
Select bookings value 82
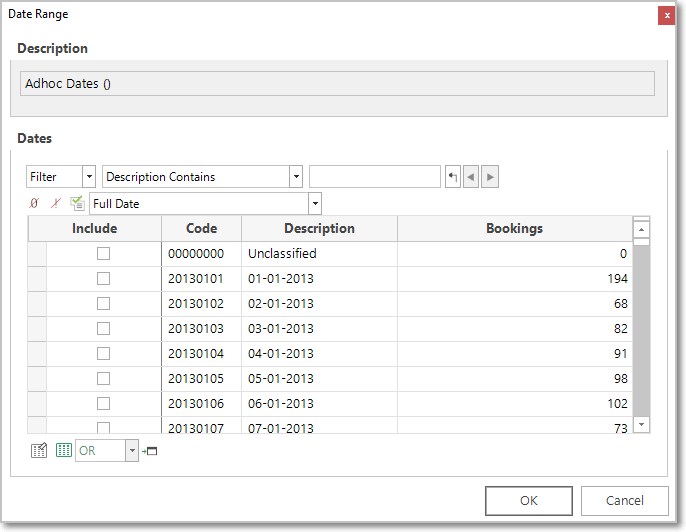[514, 329]
